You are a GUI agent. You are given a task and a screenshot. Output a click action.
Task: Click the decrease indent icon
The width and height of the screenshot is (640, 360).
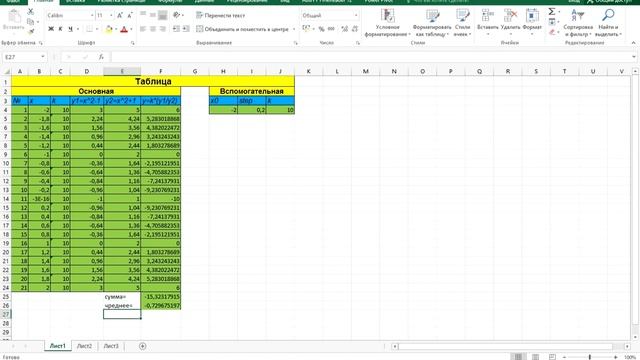176,29
